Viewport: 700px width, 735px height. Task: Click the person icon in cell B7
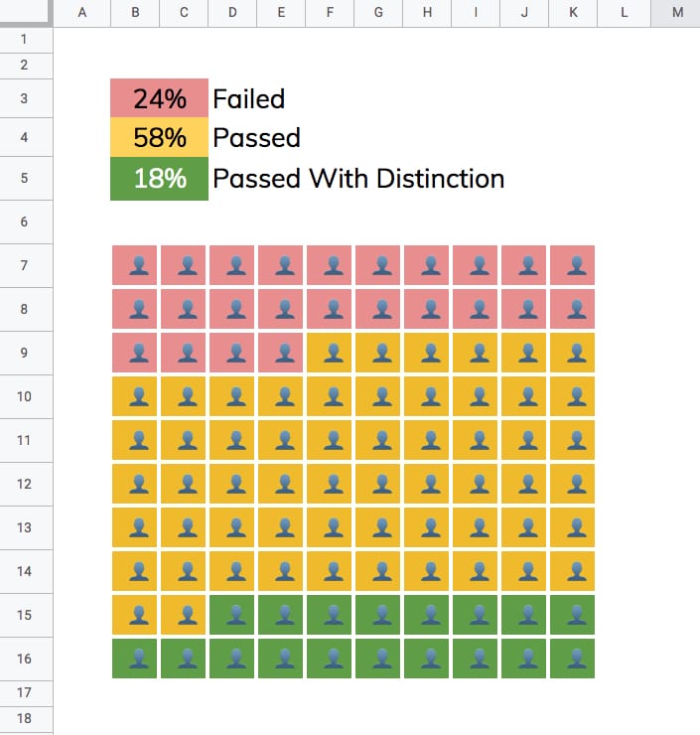135,266
